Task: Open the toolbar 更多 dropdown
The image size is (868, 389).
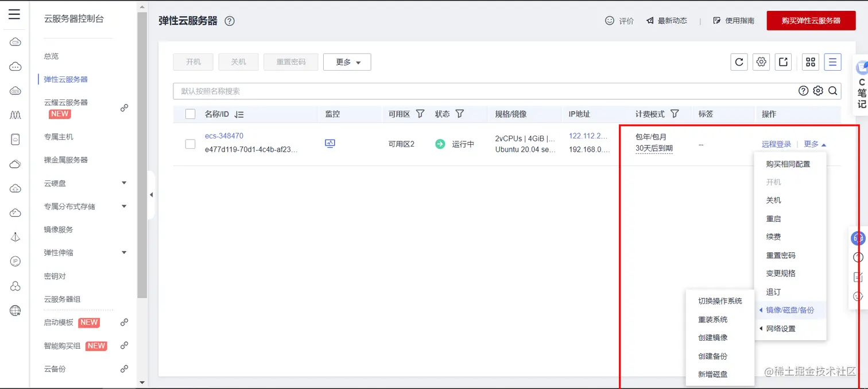Action: point(347,62)
